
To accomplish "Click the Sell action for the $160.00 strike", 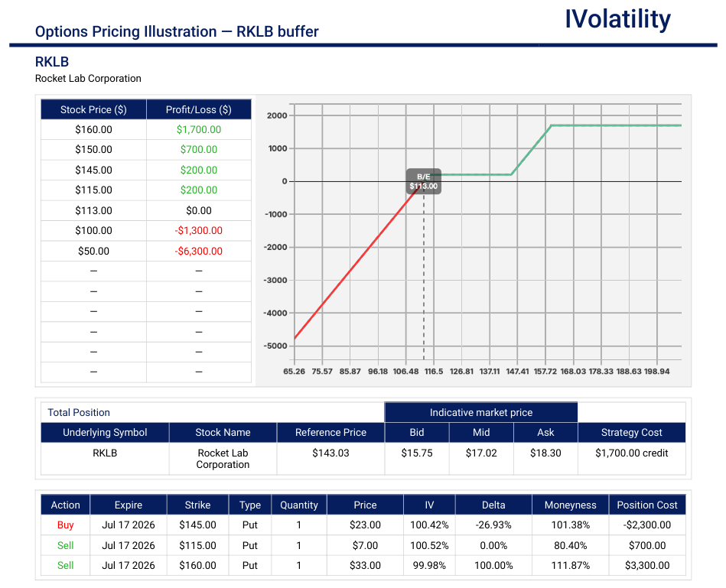I will point(65,565).
